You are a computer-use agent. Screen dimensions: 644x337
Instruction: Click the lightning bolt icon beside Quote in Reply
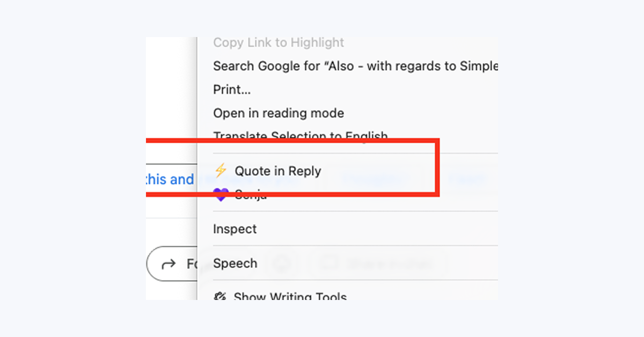220,171
